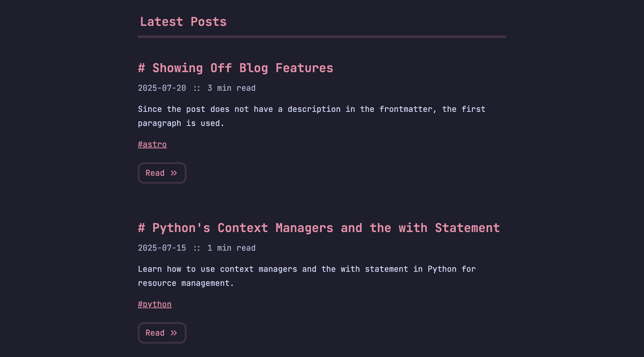644x357 pixels.
Task: Click the context managers description paragraph
Action: click(307, 276)
